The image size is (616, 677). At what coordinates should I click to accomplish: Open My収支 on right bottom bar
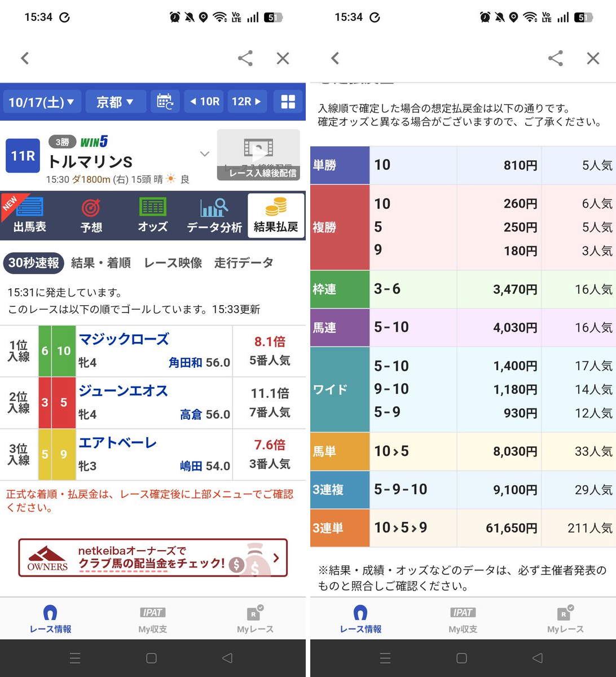[463, 619]
